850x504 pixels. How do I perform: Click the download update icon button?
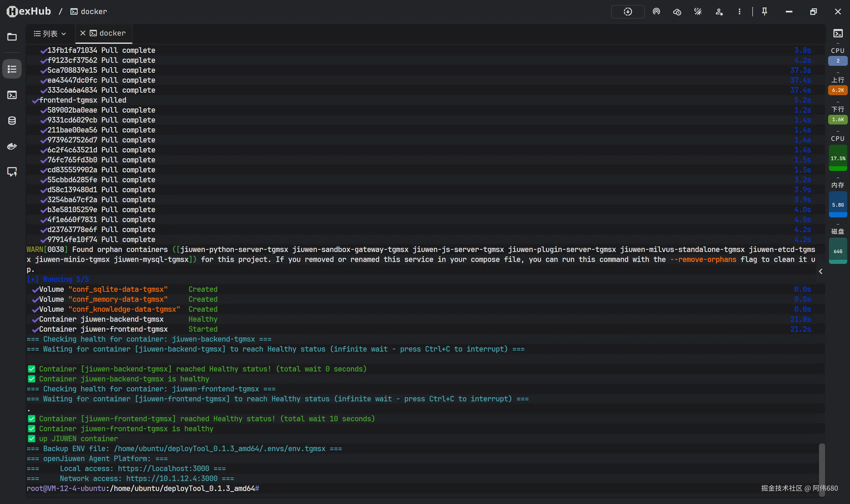click(x=627, y=12)
